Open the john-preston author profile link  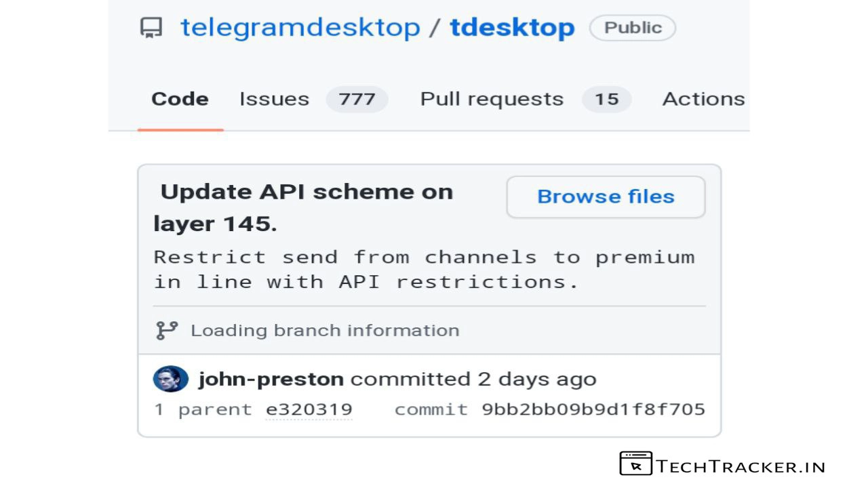[x=271, y=380]
